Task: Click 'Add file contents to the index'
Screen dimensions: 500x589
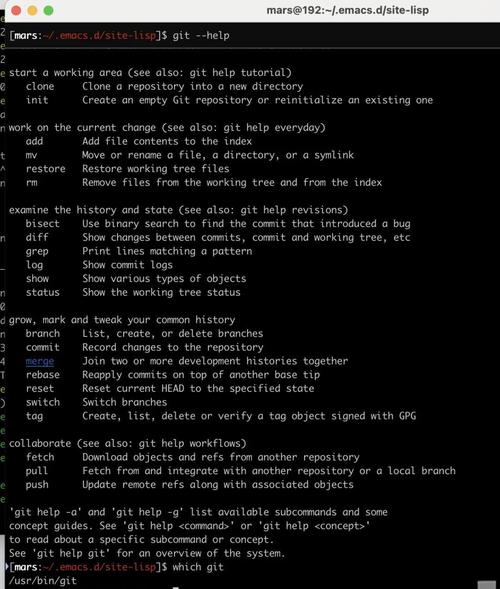Action: click(x=167, y=142)
